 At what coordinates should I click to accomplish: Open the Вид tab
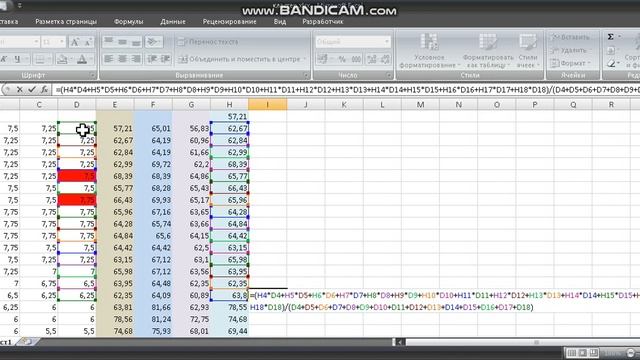[280, 22]
